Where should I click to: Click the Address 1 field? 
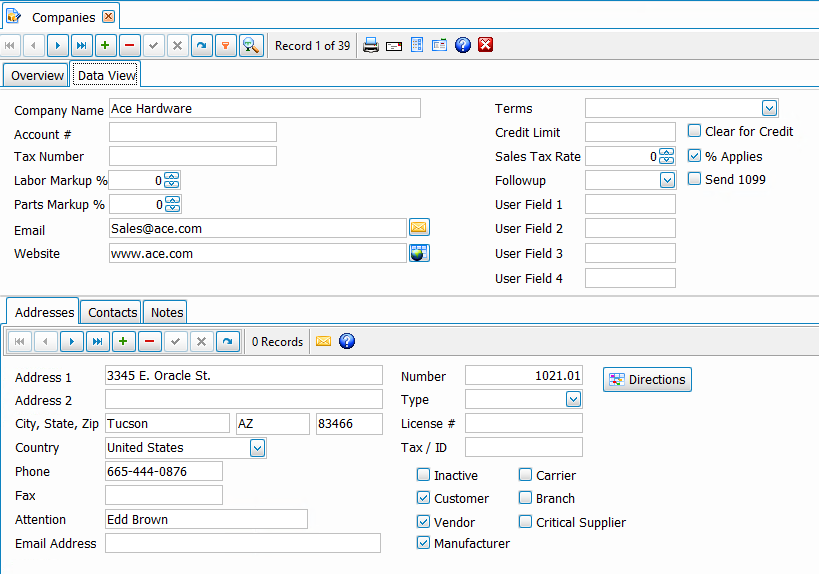244,376
